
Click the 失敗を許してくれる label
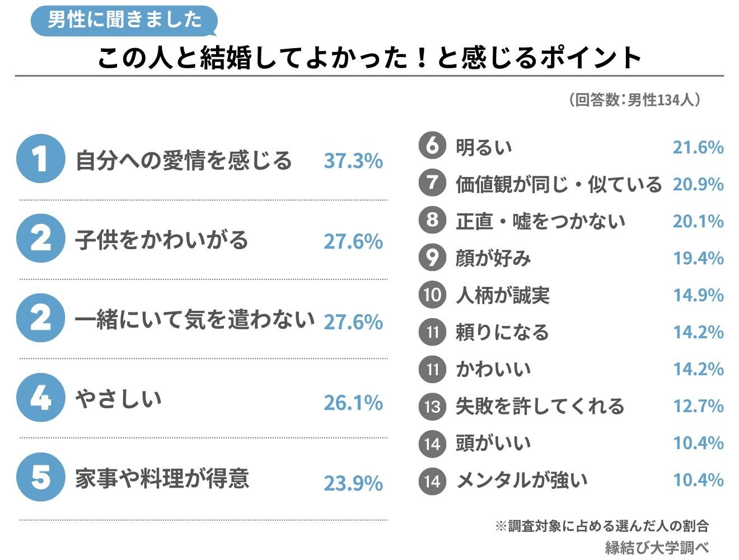pos(540,406)
